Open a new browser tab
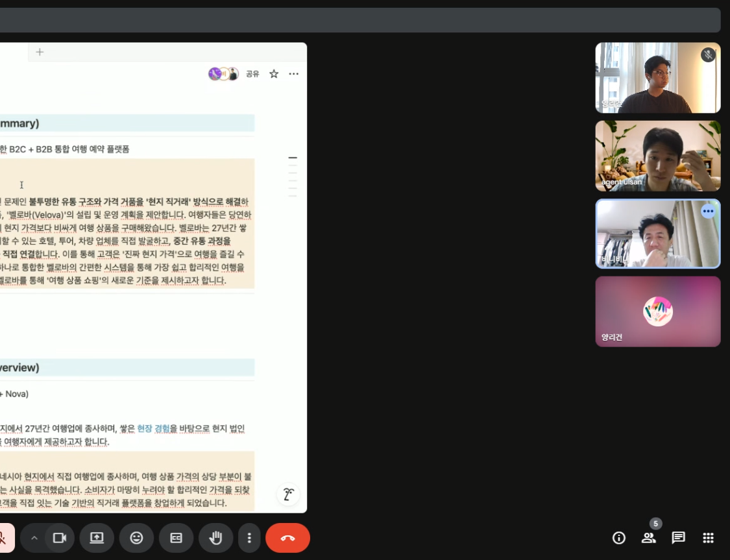730x560 pixels. [40, 51]
